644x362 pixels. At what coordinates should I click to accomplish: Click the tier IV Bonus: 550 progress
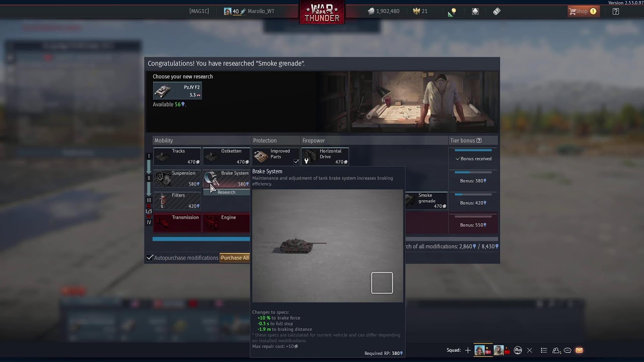[x=473, y=222]
